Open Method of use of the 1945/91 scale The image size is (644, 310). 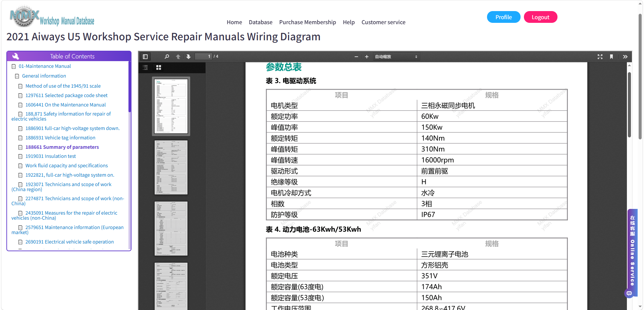tap(63, 86)
